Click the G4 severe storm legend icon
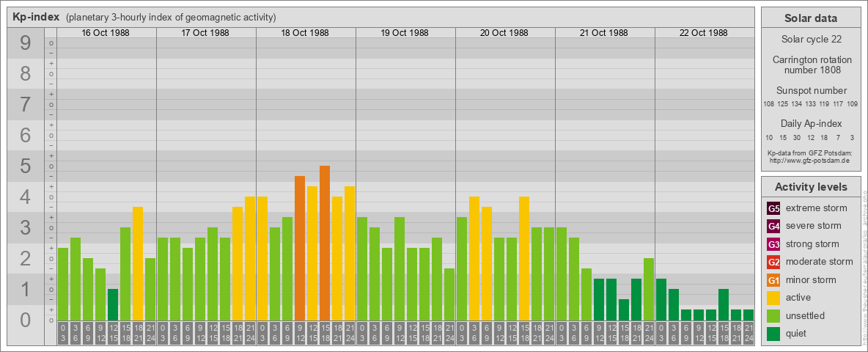 pyautogui.click(x=773, y=227)
